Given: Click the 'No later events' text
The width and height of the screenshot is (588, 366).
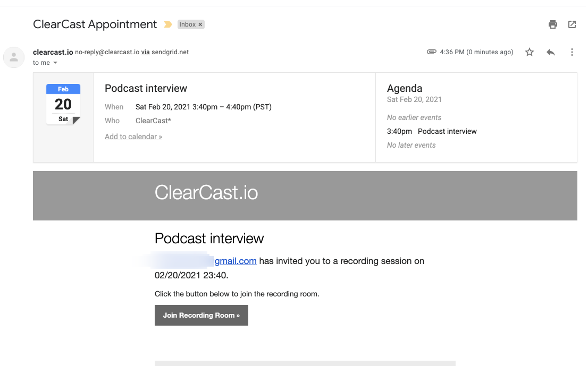Looking at the screenshot, I should tap(411, 146).
